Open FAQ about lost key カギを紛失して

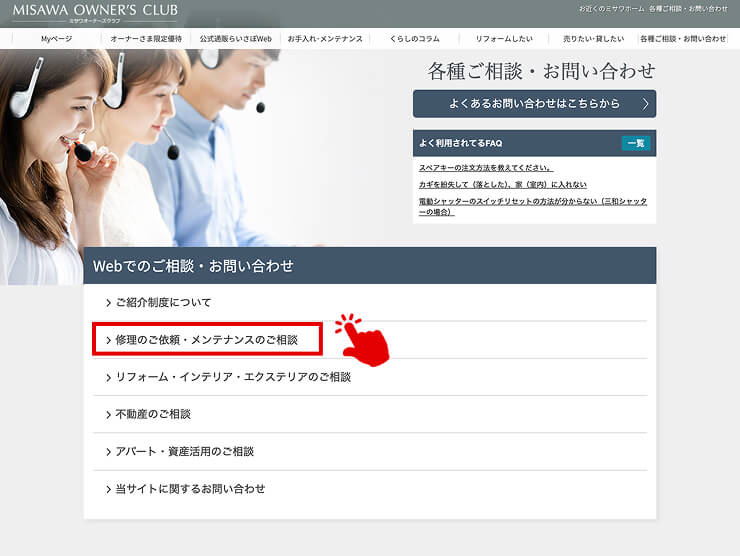point(503,185)
